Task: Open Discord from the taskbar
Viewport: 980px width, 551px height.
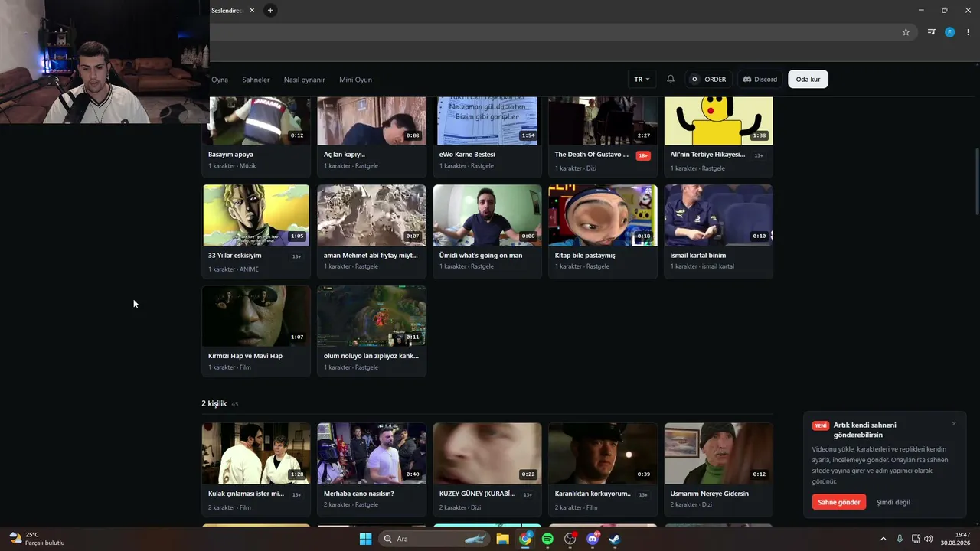Action: (593, 539)
